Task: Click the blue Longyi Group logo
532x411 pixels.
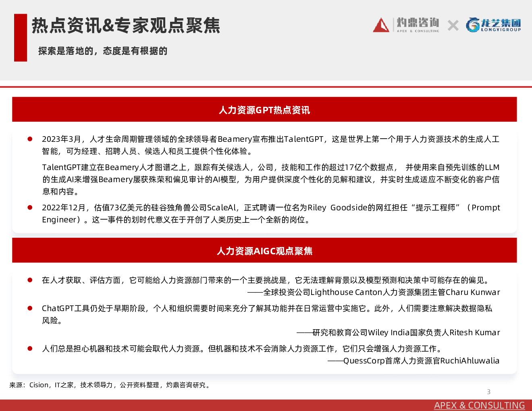Action: tap(493, 25)
